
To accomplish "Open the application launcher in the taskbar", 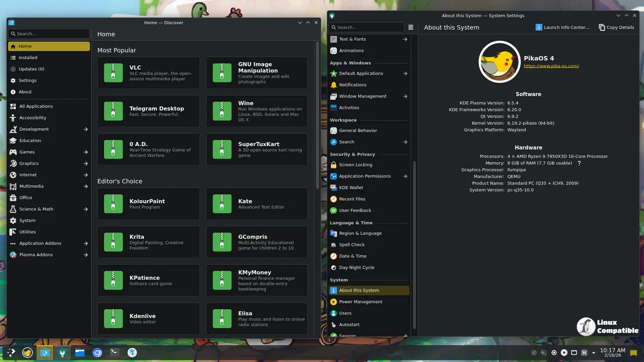I will point(11,352).
